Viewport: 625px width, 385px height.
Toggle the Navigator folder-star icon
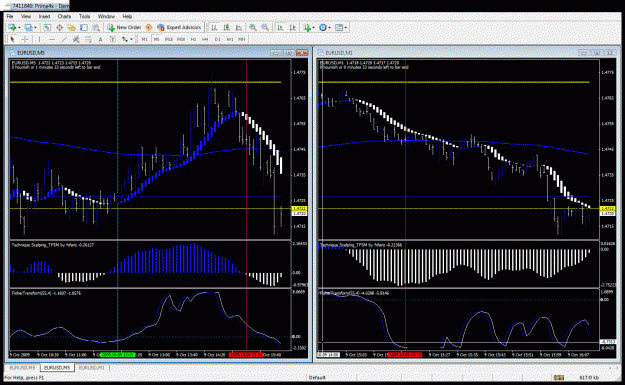click(71, 28)
